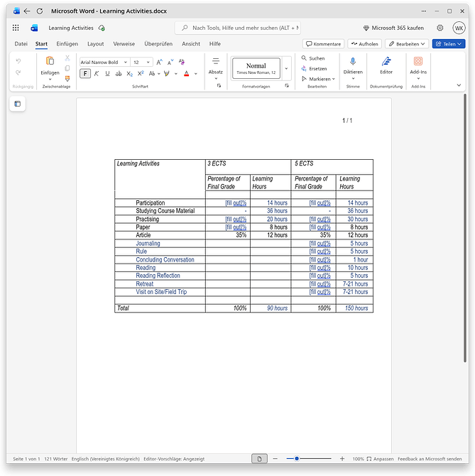Toggle italic with the K button

coord(97,73)
